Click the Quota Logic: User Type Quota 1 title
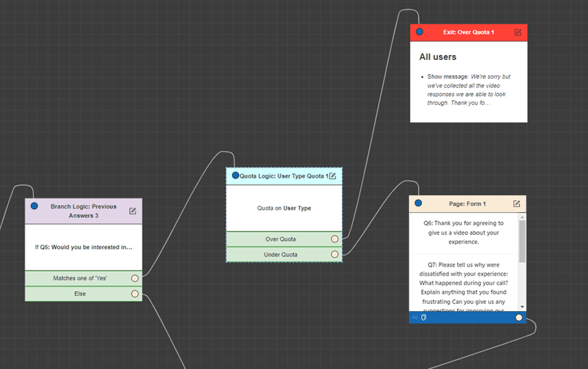The height and width of the screenshot is (369, 588). pos(284,176)
